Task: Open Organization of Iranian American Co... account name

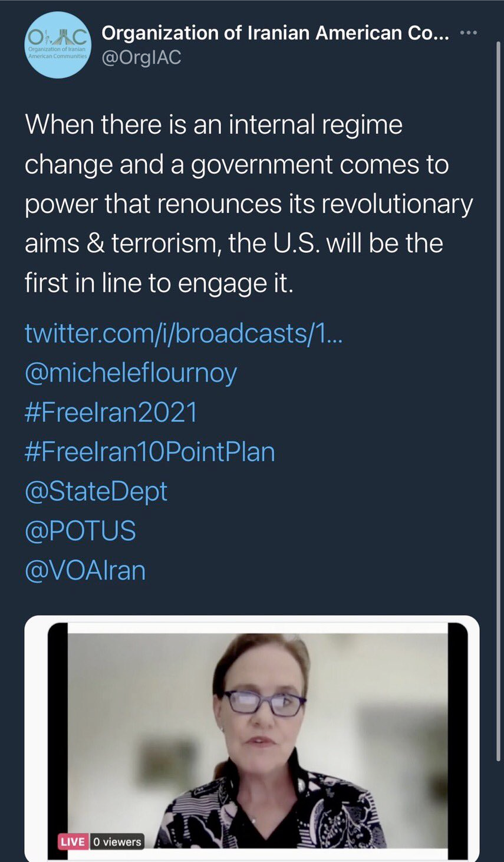Action: pyautogui.click(x=275, y=34)
